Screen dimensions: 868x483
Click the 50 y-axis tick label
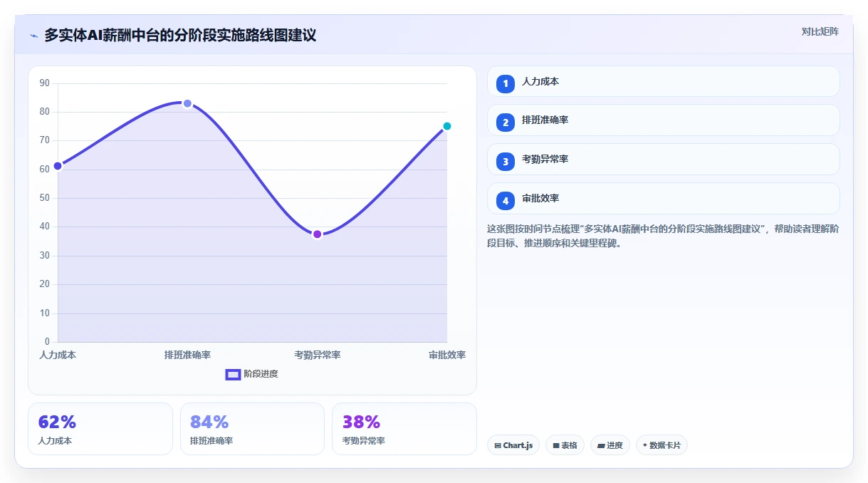[44, 198]
